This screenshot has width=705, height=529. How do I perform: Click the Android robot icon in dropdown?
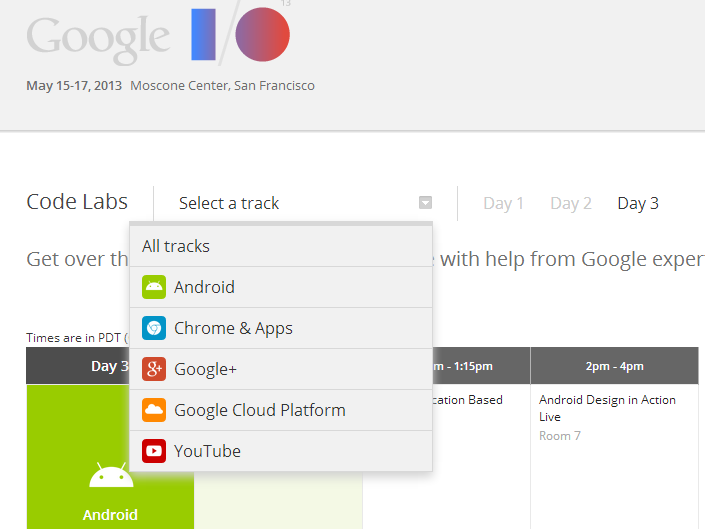pyautogui.click(x=154, y=287)
